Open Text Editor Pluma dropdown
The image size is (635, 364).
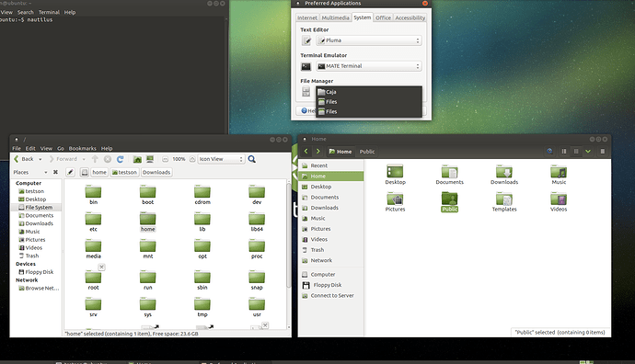coord(369,40)
